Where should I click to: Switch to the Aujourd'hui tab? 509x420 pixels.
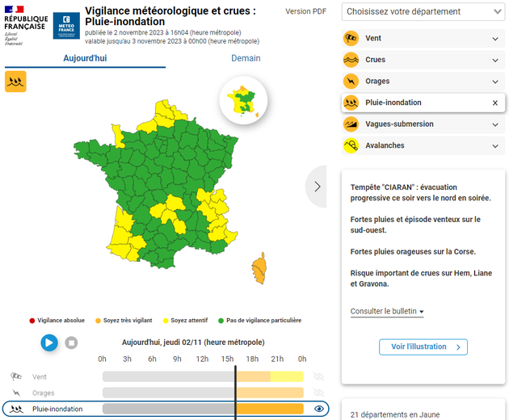tap(85, 58)
